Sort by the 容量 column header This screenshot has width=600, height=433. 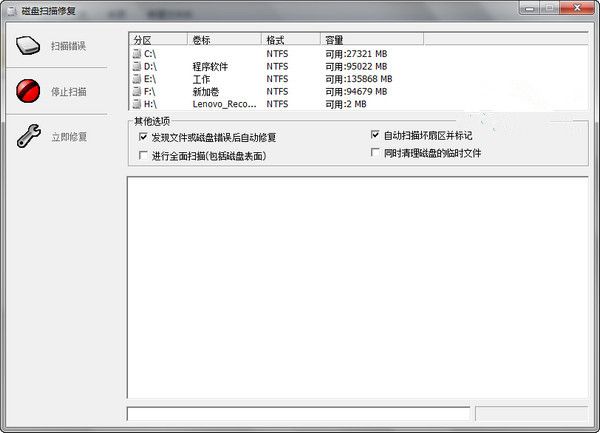(x=372, y=39)
